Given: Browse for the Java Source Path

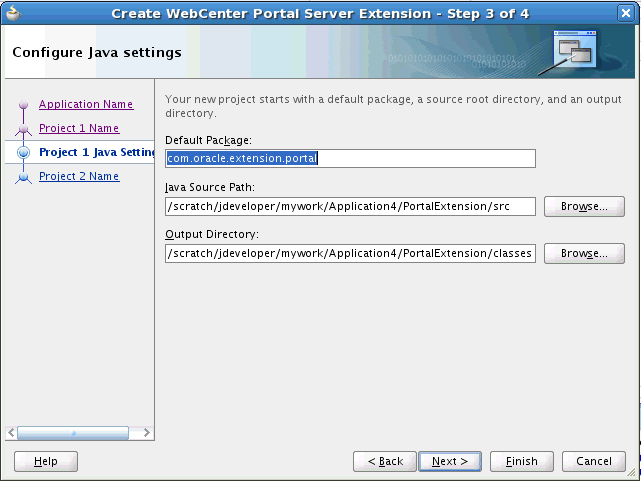Looking at the screenshot, I should click(x=584, y=206).
